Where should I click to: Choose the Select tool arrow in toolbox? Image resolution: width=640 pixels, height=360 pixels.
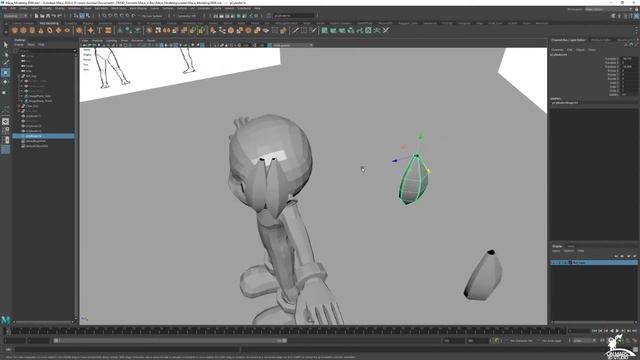pos(5,44)
